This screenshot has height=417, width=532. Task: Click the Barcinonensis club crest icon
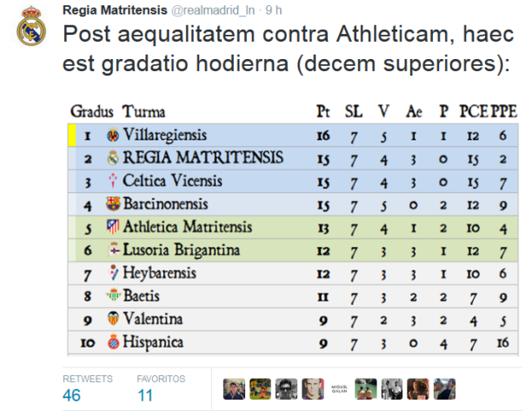(113, 204)
